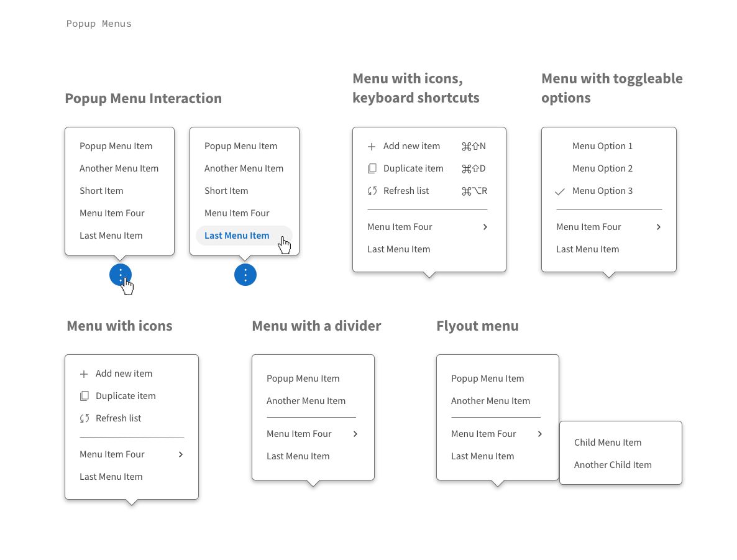Screen dimensions: 737x560
Task: Toggle Menu Option 2 in toggleable options menu
Action: coord(602,168)
